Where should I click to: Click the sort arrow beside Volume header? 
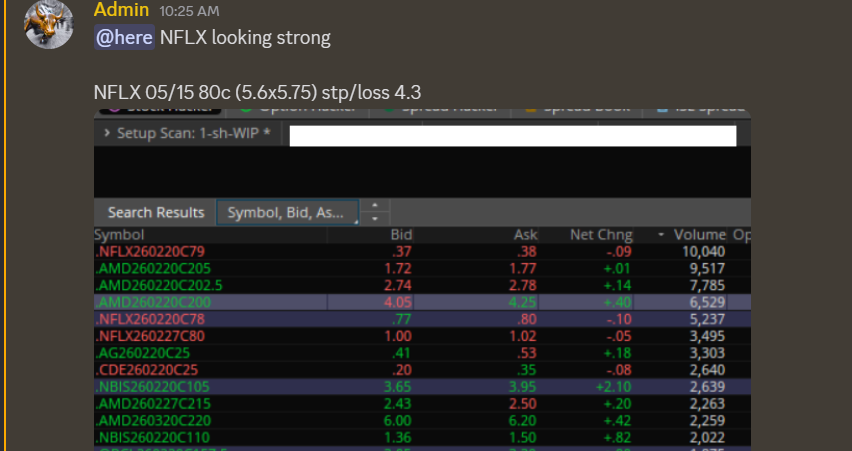661,235
